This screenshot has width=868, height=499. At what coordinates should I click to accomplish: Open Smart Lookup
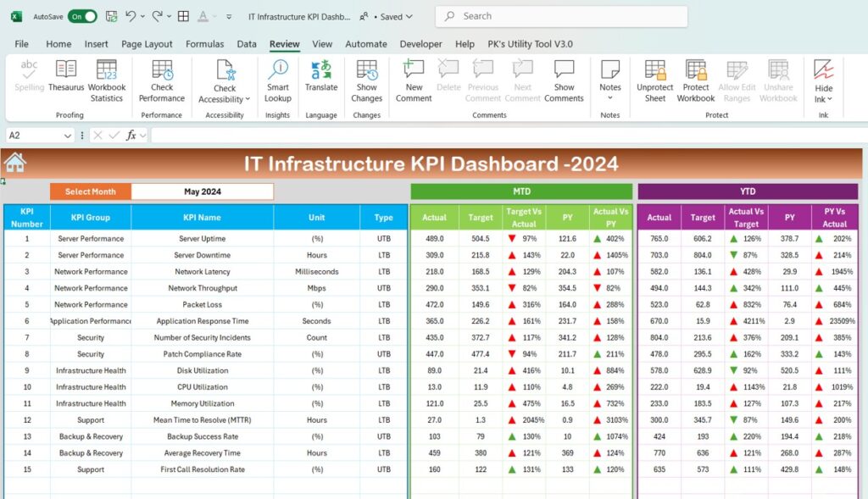pyautogui.click(x=277, y=80)
